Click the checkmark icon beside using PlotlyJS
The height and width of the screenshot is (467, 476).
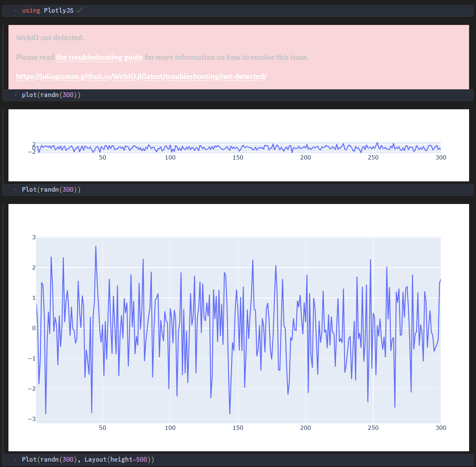79,10
